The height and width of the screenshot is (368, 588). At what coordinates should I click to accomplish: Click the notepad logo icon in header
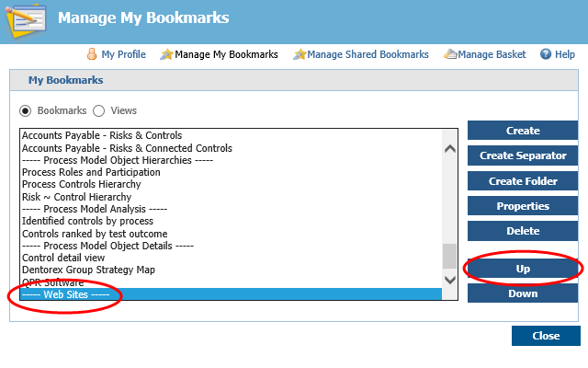click(22, 20)
